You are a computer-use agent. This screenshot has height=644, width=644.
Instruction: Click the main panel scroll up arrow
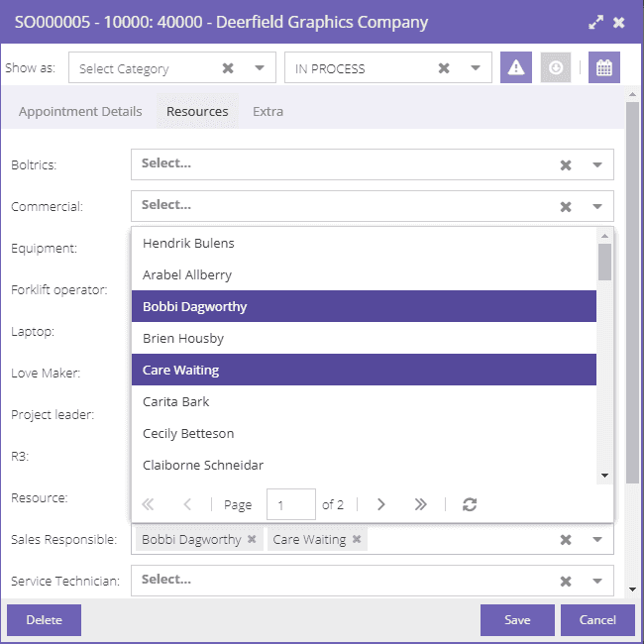pyautogui.click(x=632, y=94)
